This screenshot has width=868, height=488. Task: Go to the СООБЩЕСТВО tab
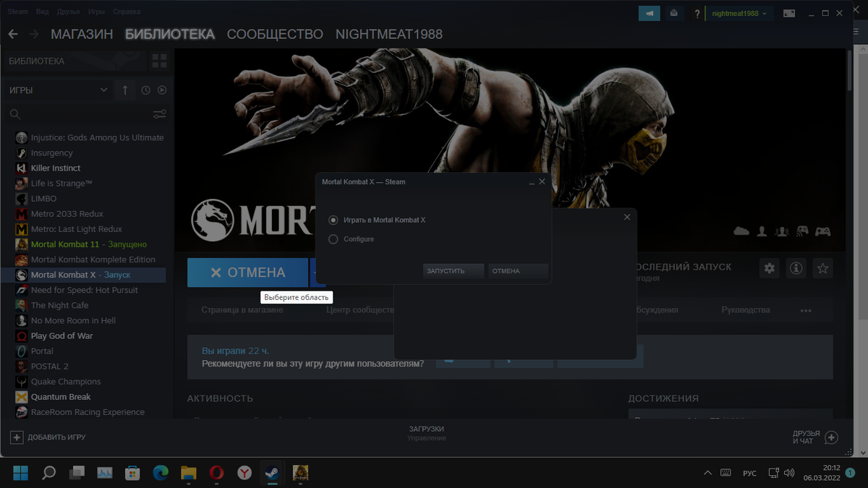[275, 34]
